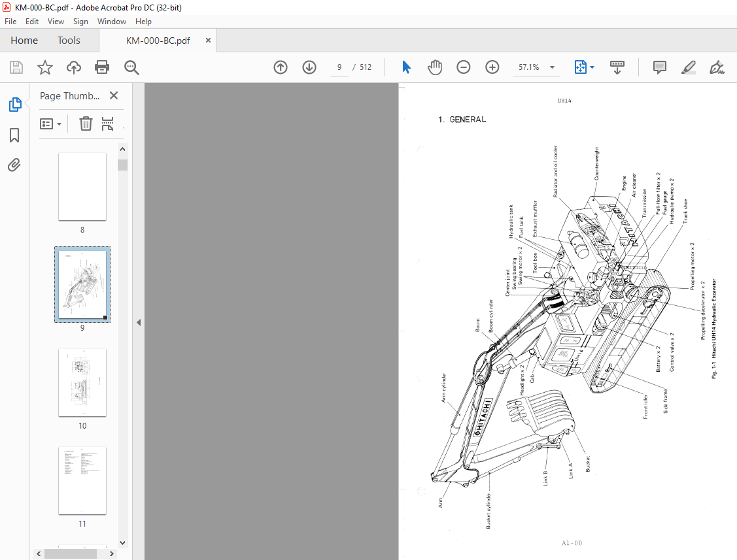The width and height of the screenshot is (737, 560).
Task: Open the Attachments paperclip panel
Action: [14, 165]
